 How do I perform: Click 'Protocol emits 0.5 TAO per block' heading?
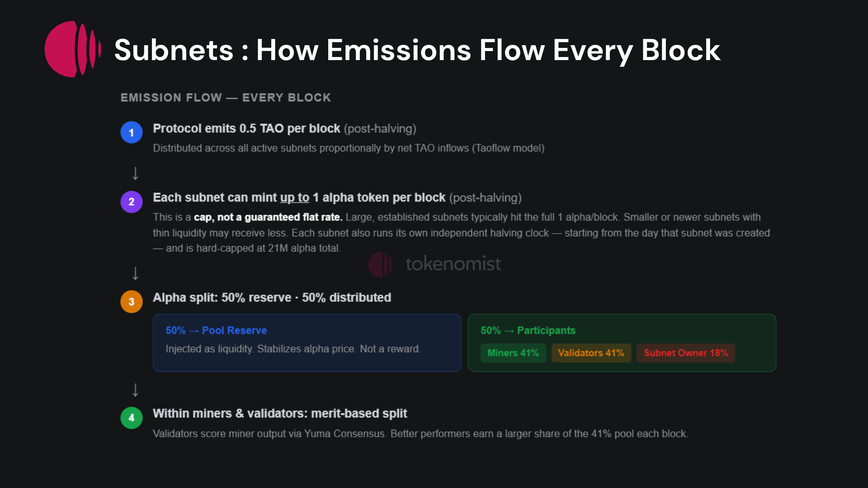tap(246, 129)
